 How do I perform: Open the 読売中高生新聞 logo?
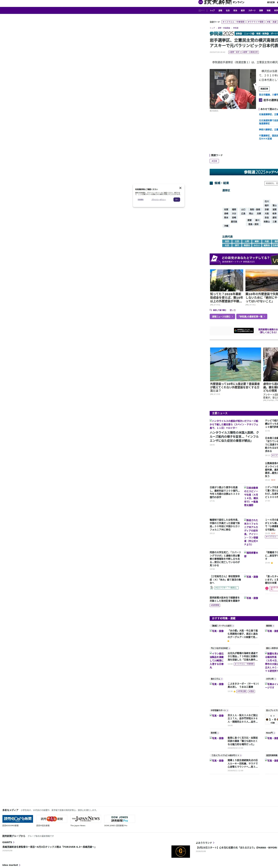point(52,819)
